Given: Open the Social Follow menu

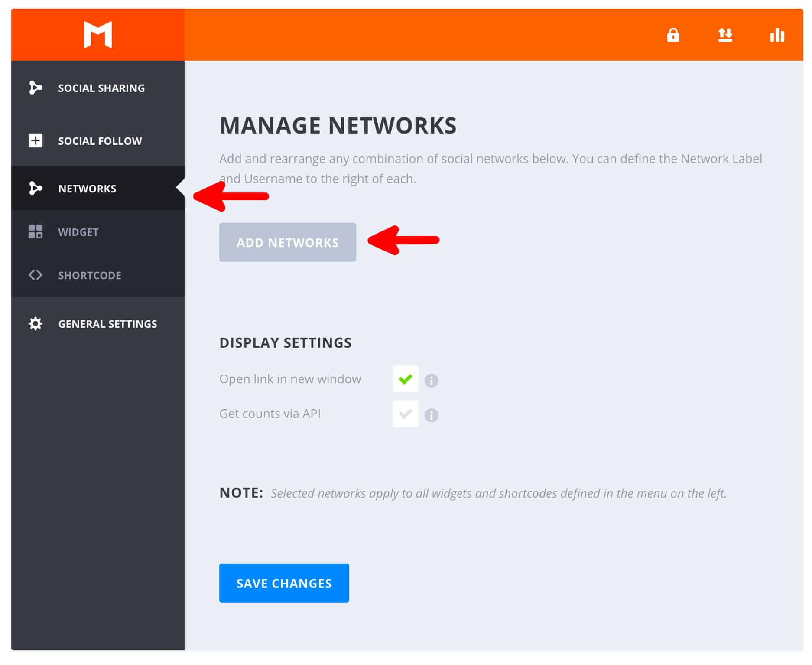Looking at the screenshot, I should coord(98,141).
